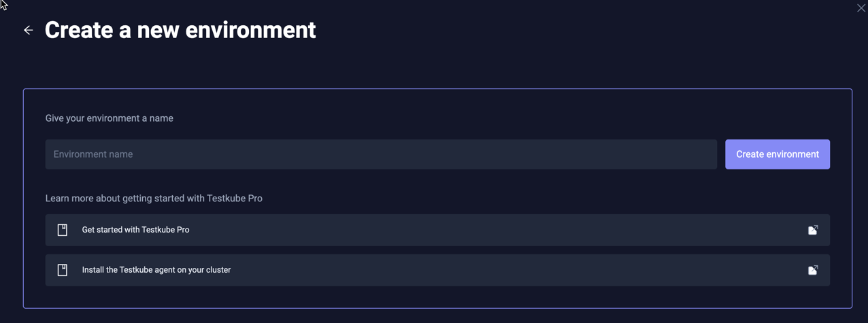Focus the Environment name text field
The image size is (868, 323).
(x=381, y=154)
